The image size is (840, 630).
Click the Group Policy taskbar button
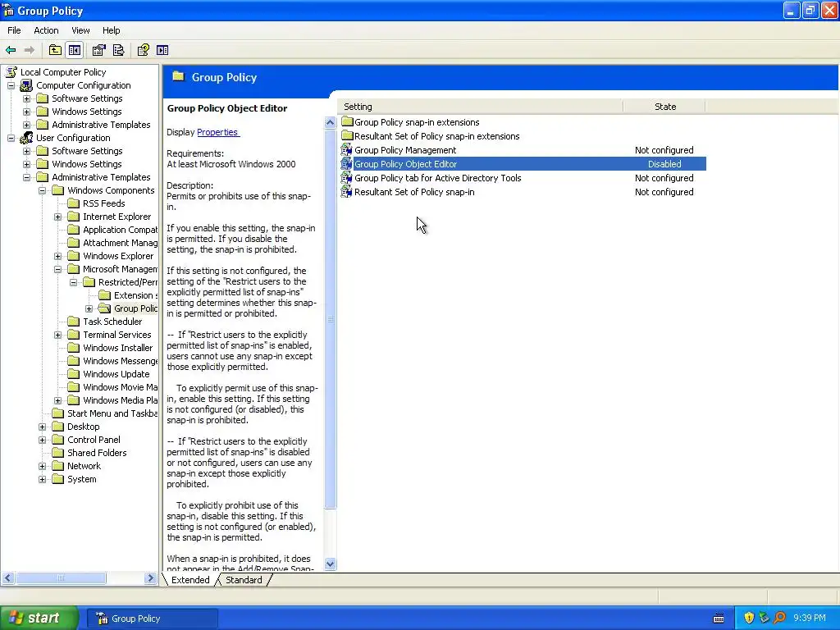(153, 619)
